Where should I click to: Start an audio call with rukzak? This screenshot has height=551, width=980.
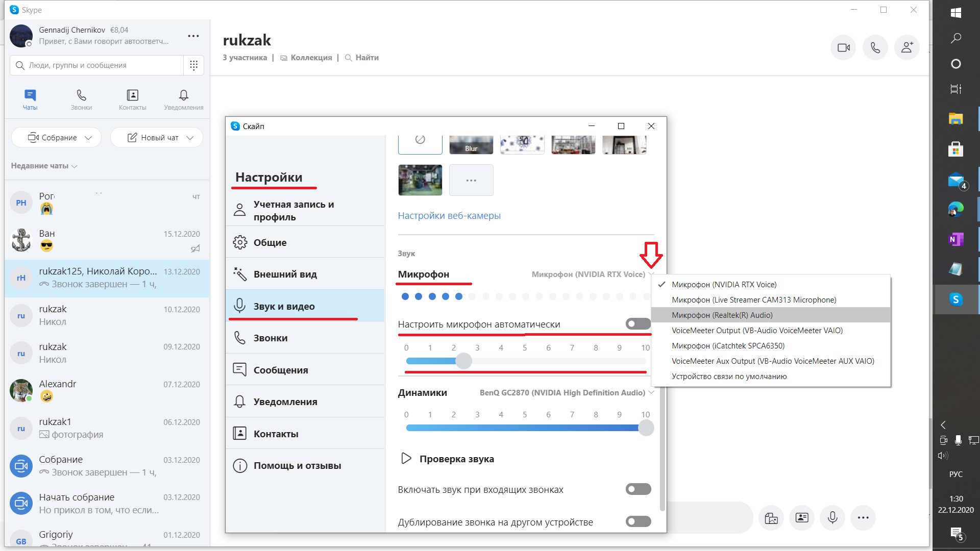pyautogui.click(x=875, y=47)
